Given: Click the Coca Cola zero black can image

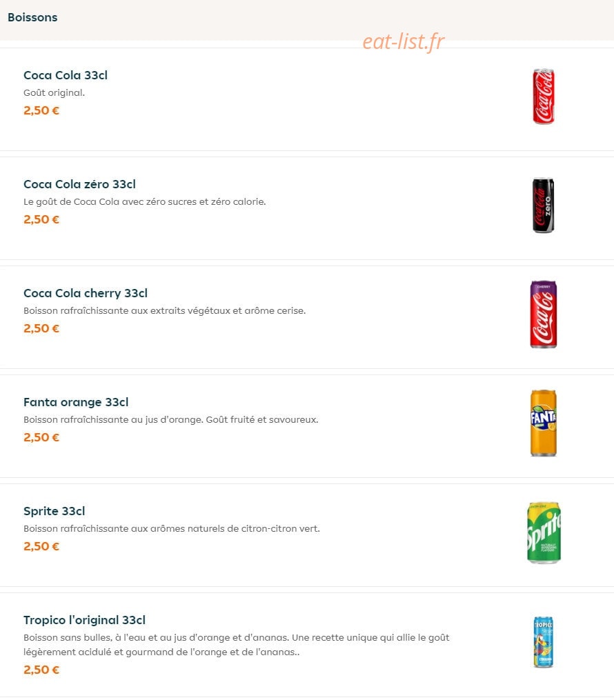Looking at the screenshot, I should click(544, 206).
